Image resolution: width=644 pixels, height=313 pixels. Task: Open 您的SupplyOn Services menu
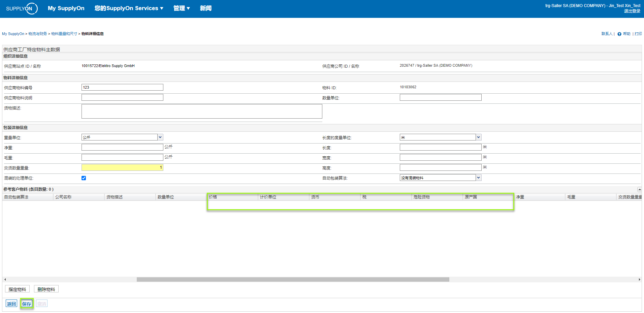click(x=129, y=8)
